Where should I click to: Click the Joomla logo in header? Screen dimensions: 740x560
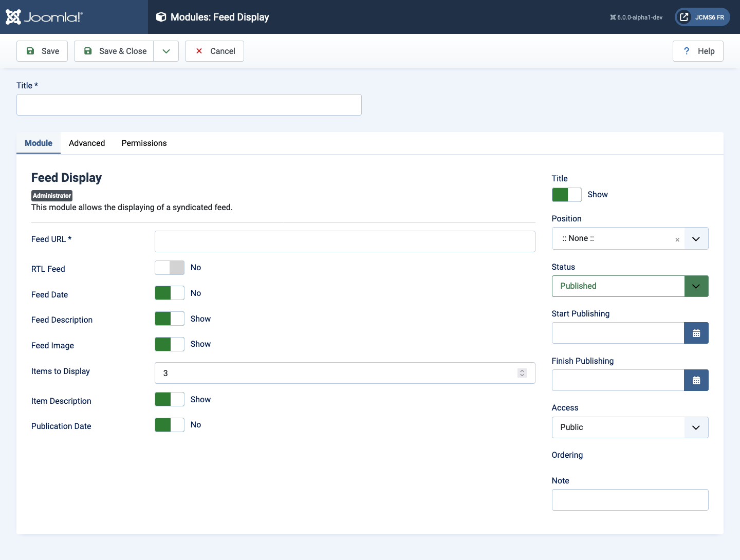click(44, 17)
